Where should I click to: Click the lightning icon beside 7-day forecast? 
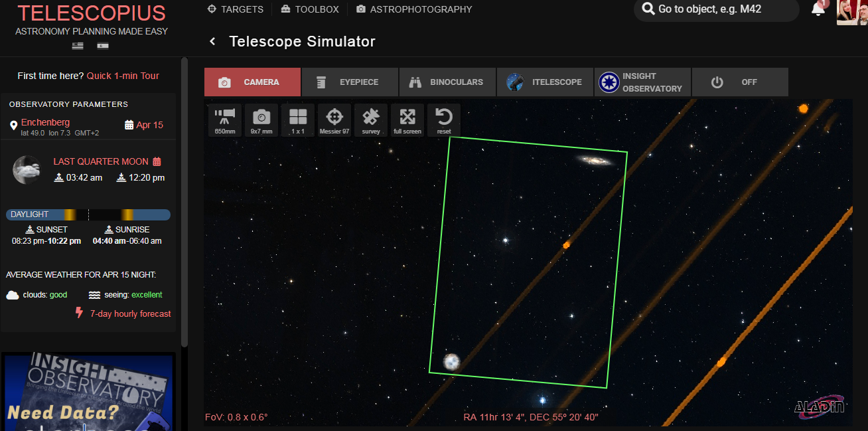80,313
